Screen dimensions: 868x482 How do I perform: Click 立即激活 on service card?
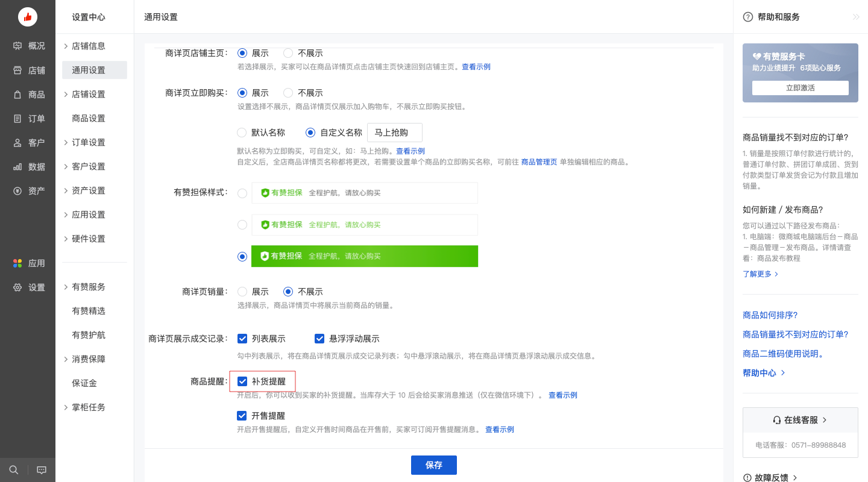800,88
